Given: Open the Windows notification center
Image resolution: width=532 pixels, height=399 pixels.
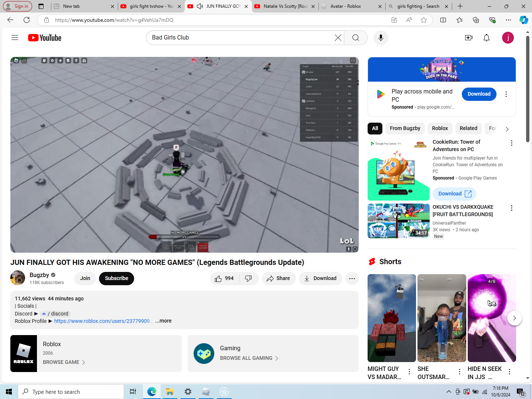Looking at the screenshot, I should coord(521,392).
